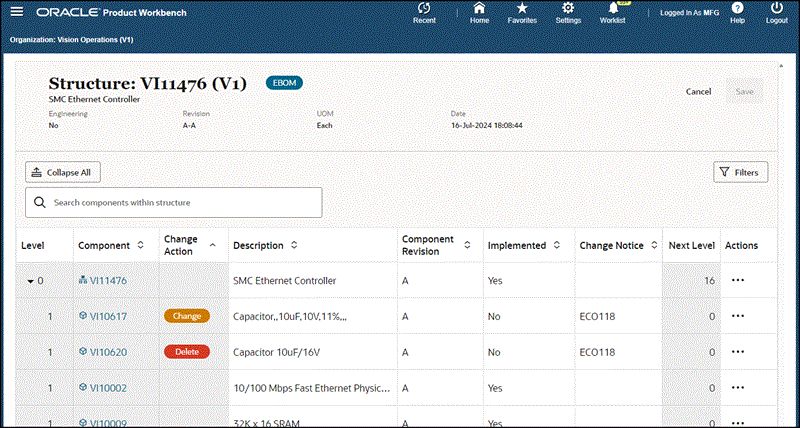Screen dimensions: 800x428
Task: Open Help question mark icon
Action: coord(737,8)
